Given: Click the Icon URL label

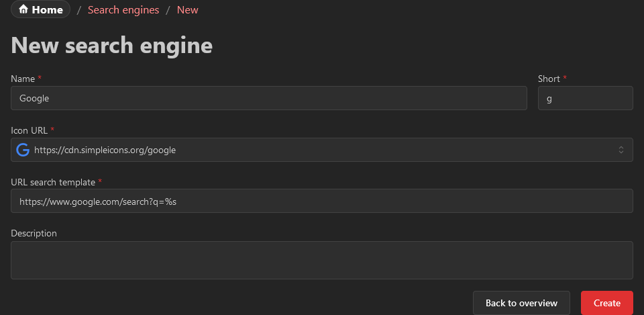Looking at the screenshot, I should 30,130.
